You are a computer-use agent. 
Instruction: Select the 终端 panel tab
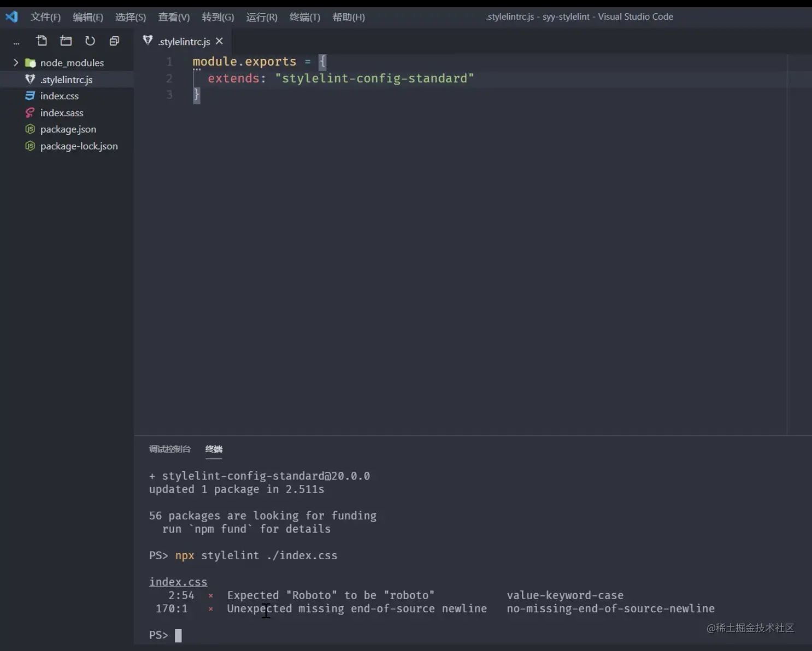coord(214,449)
